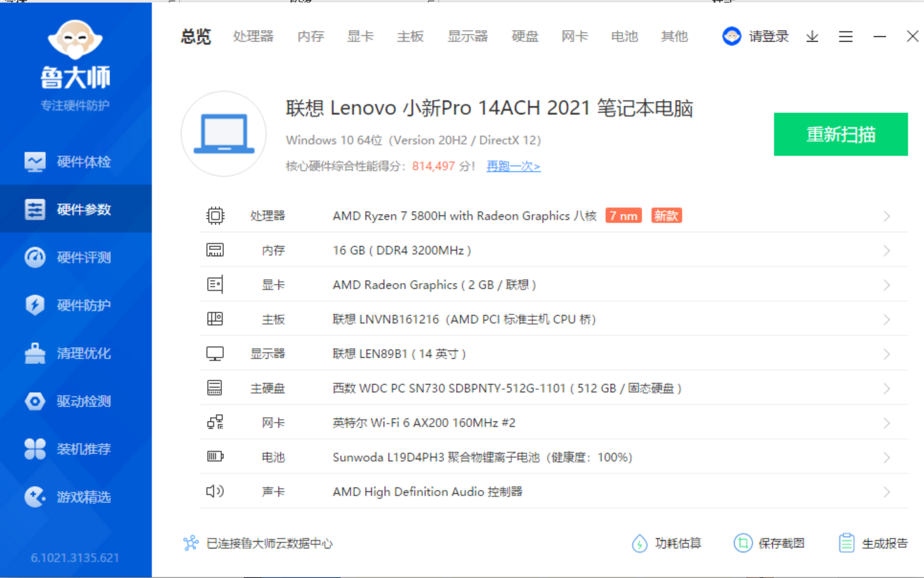Click the 主硬盘 disk icon
This screenshot has height=578, width=924.
coord(215,388)
